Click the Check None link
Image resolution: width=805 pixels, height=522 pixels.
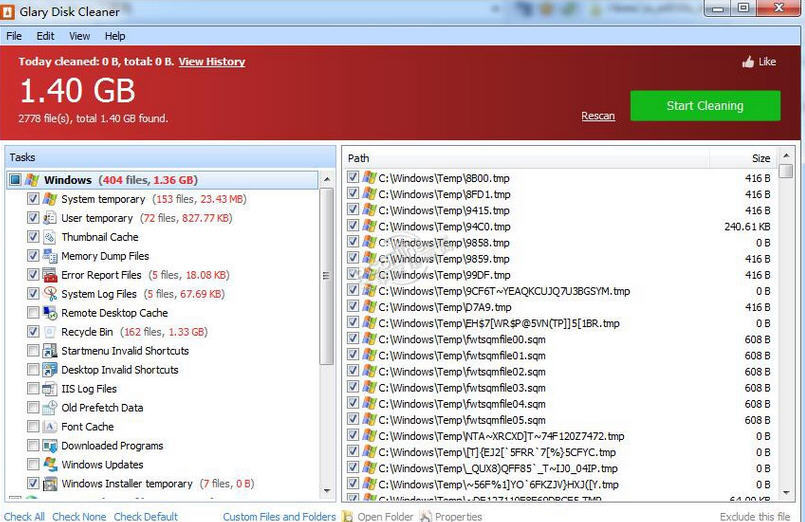79,516
